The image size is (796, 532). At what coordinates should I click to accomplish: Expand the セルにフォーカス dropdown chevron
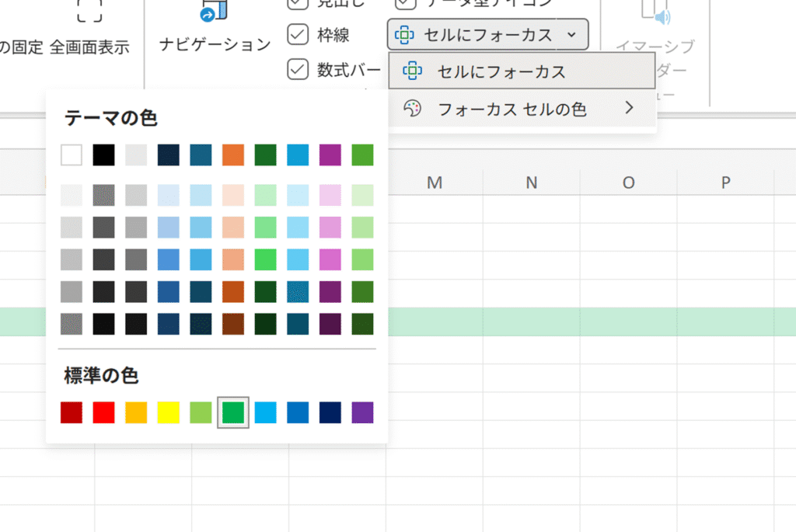point(571,35)
